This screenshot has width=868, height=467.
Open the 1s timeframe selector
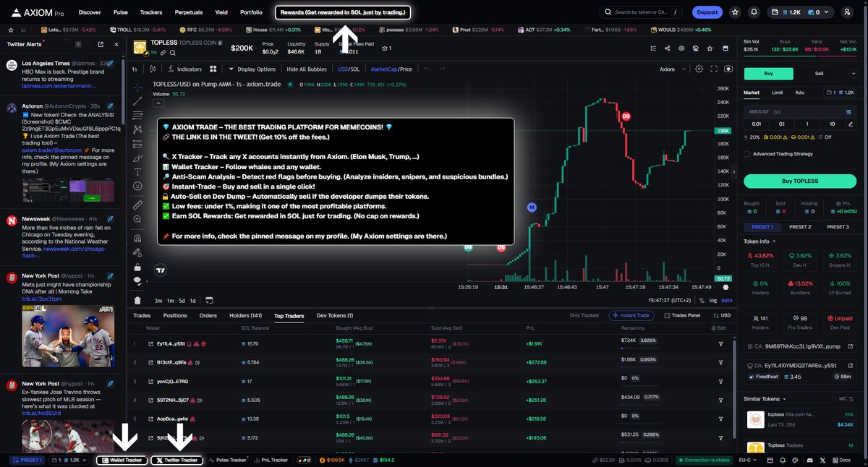pos(135,69)
